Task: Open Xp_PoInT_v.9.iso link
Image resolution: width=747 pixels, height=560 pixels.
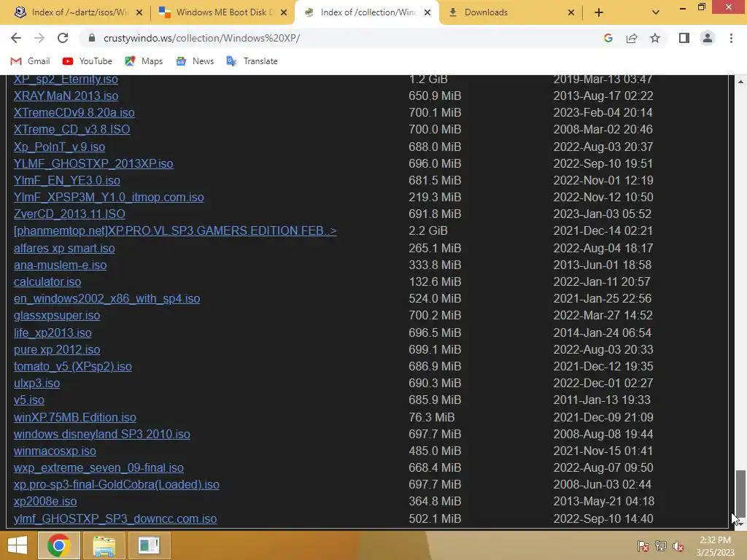Action: point(59,147)
